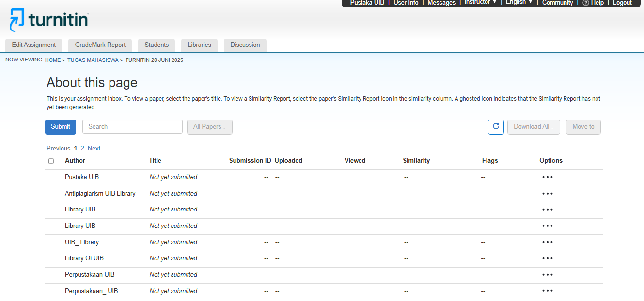Select author Antiplagiarism UIB Library
This screenshot has width=644, height=301.
100,194
